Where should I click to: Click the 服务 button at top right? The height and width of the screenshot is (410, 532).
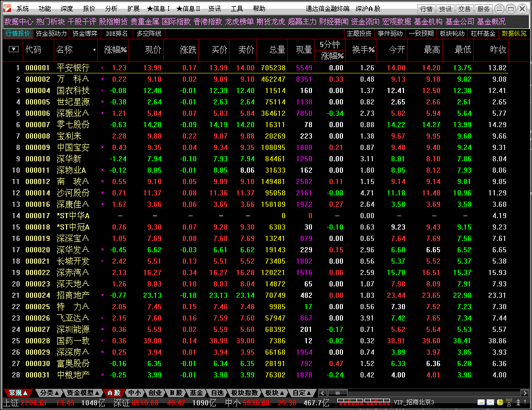483,9
